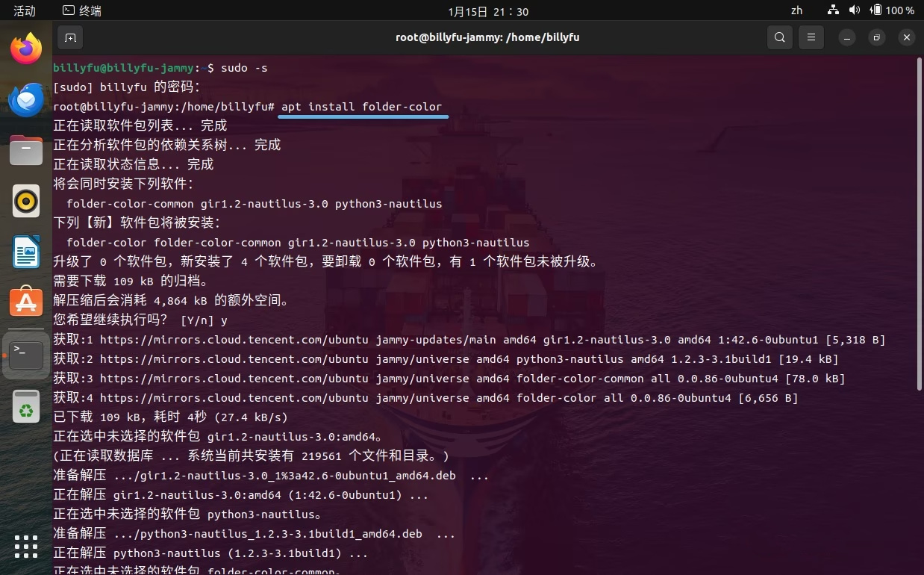Open a new terminal tab

[70, 37]
